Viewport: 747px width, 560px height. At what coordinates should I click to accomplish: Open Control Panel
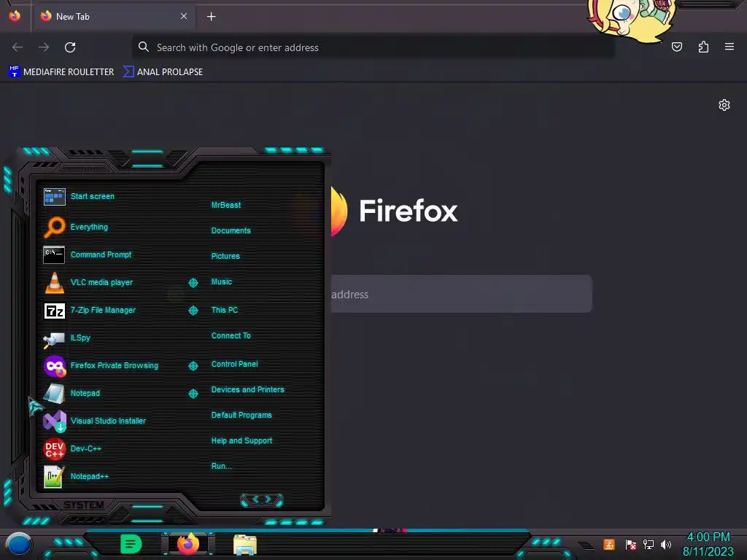[x=234, y=364]
